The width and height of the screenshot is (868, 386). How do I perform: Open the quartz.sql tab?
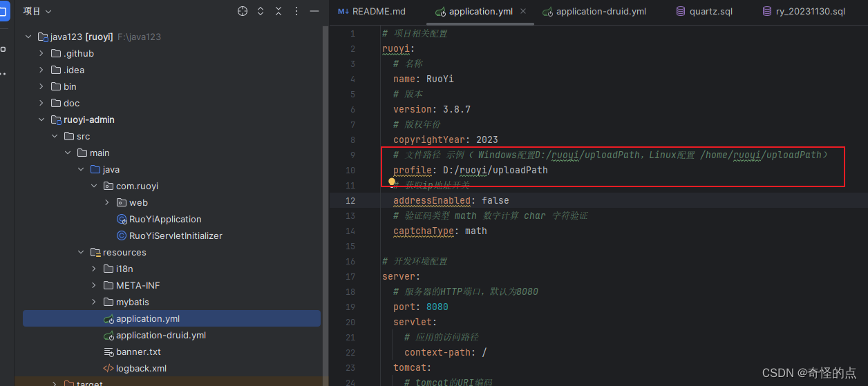tap(704, 12)
